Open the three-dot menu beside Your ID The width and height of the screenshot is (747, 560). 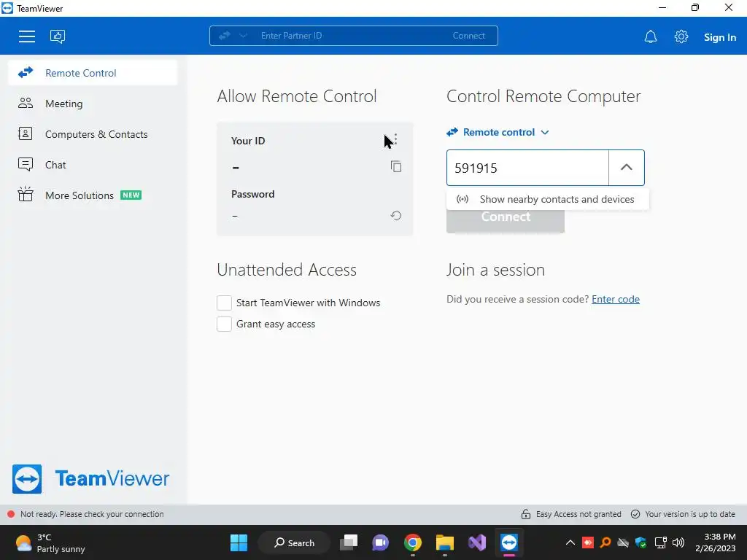coord(395,139)
